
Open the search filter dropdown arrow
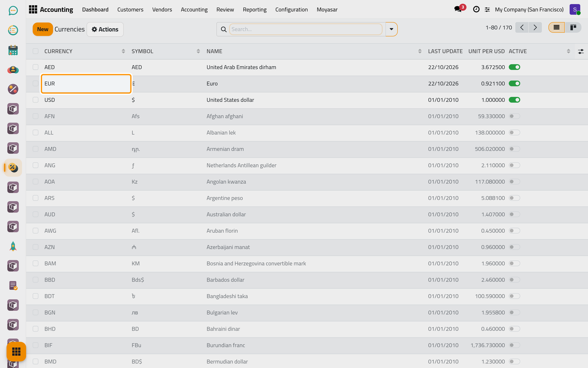point(391,29)
